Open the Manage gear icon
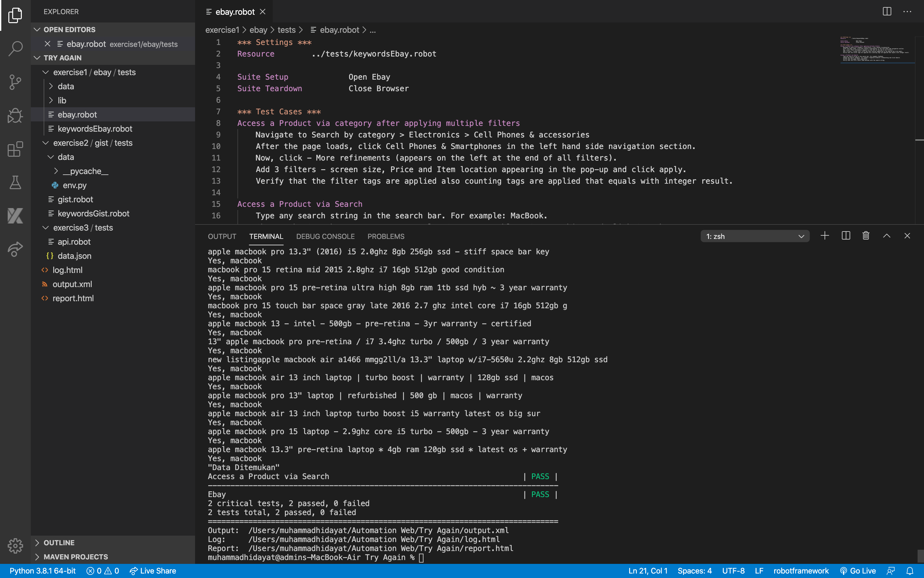Viewport: 924px width, 578px height. point(15,546)
